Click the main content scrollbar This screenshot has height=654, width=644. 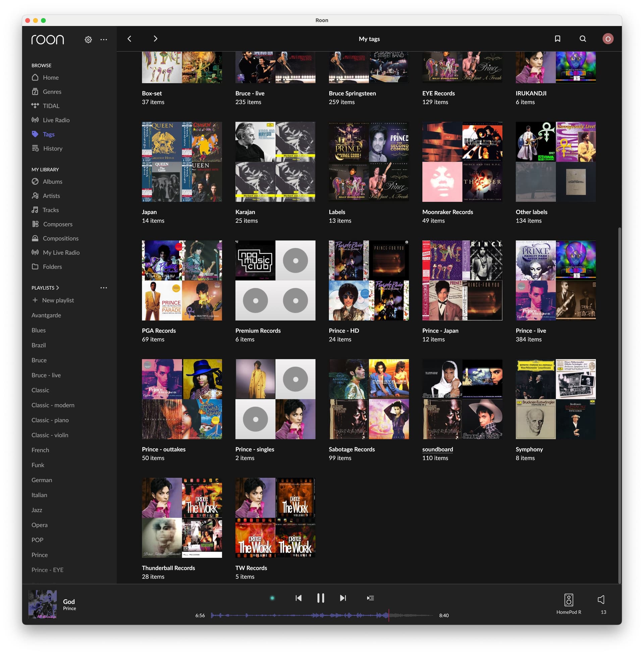point(620,405)
